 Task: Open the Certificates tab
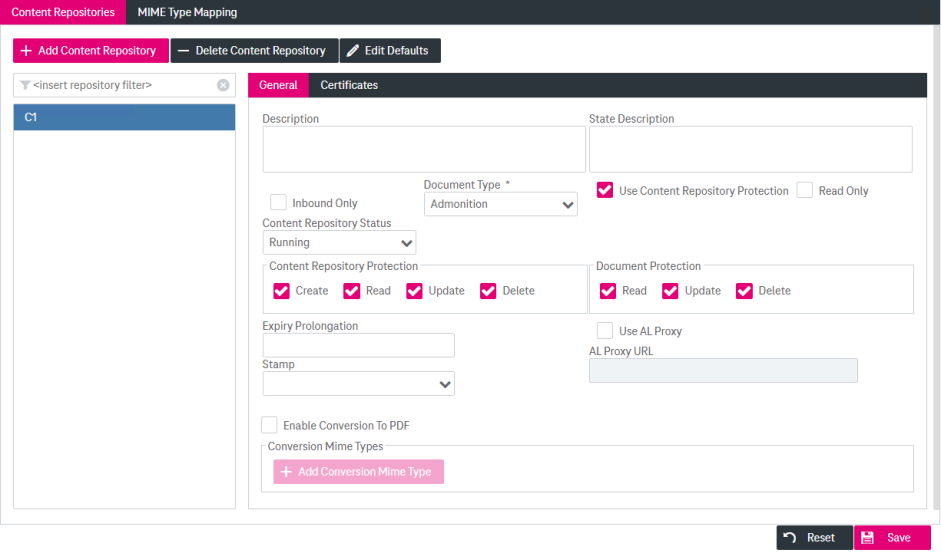349,86
